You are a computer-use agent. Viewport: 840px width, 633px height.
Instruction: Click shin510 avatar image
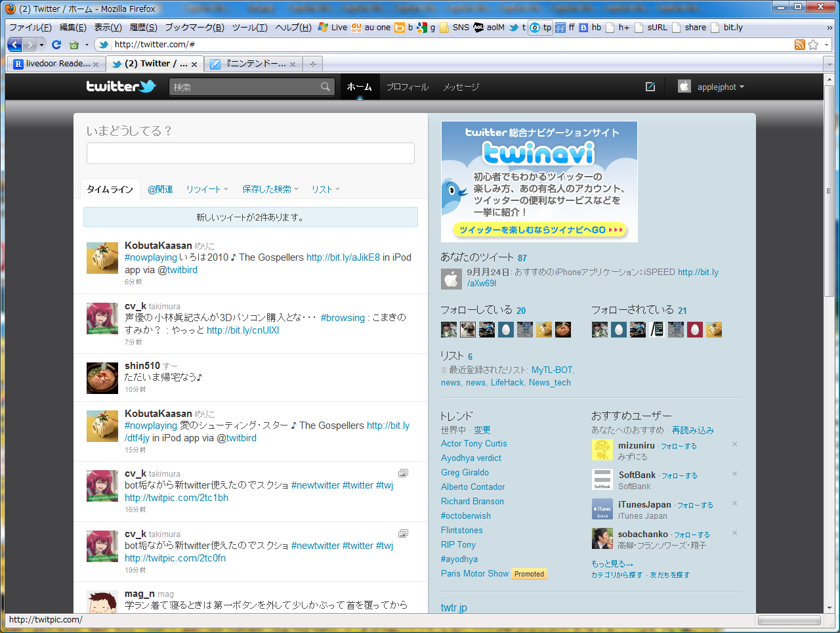(102, 378)
